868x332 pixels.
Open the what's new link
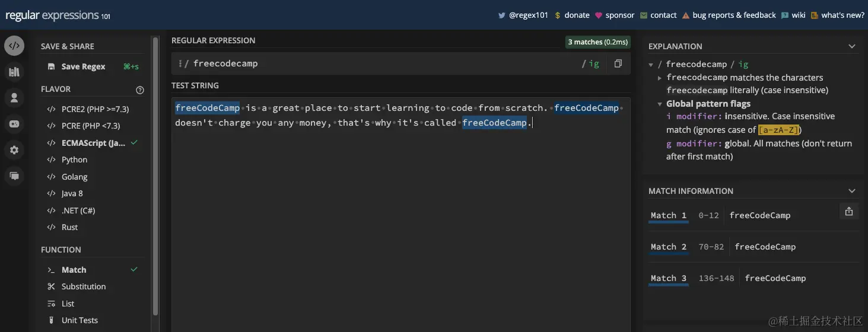click(x=842, y=15)
